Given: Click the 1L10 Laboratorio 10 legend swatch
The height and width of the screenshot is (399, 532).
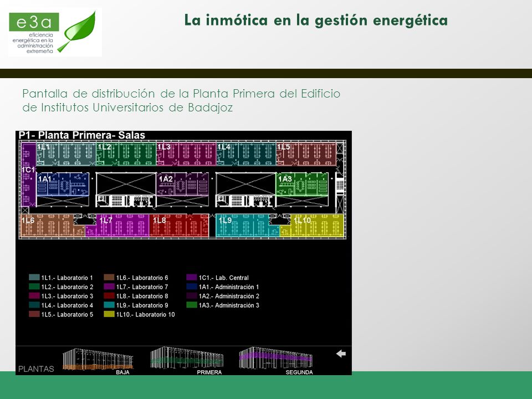Looking at the screenshot, I should coord(109,314).
